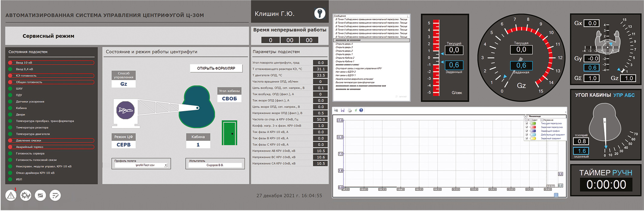Click the purple Задающий график color swatch

[x=533, y=131]
